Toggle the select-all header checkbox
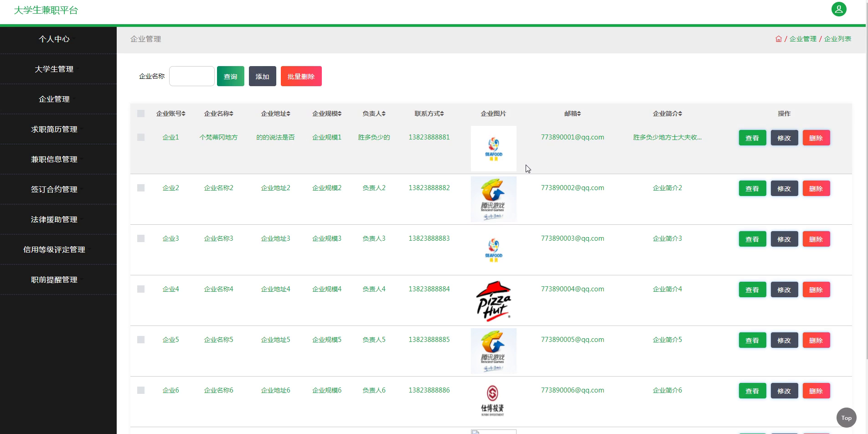The width and height of the screenshot is (868, 434). pos(141,114)
